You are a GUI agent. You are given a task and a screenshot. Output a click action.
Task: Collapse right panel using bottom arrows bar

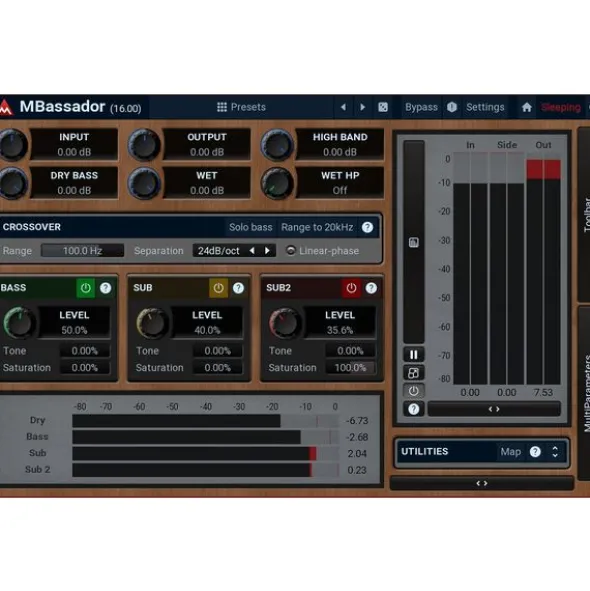[x=482, y=483]
